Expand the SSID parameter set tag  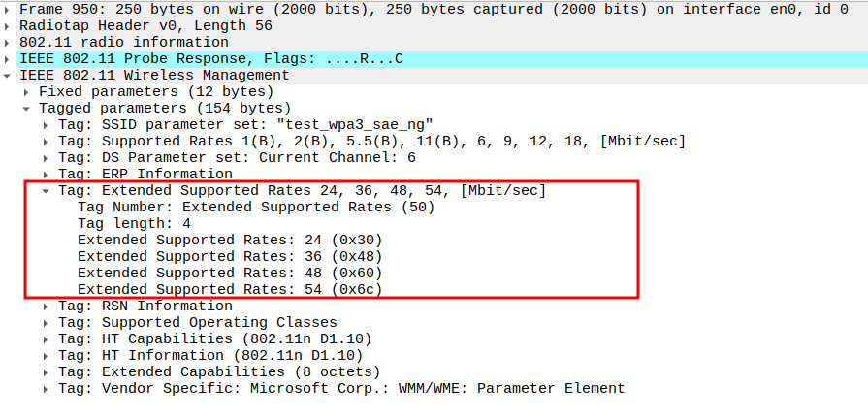(x=47, y=125)
